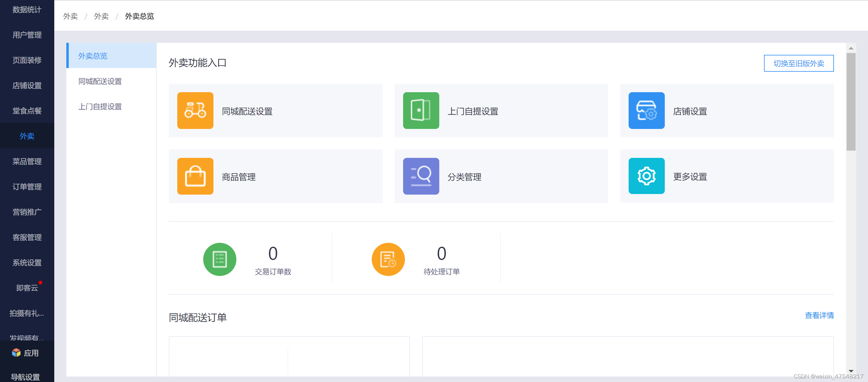Click the blue shop settings icon
The height and width of the screenshot is (382, 868).
pos(646,110)
